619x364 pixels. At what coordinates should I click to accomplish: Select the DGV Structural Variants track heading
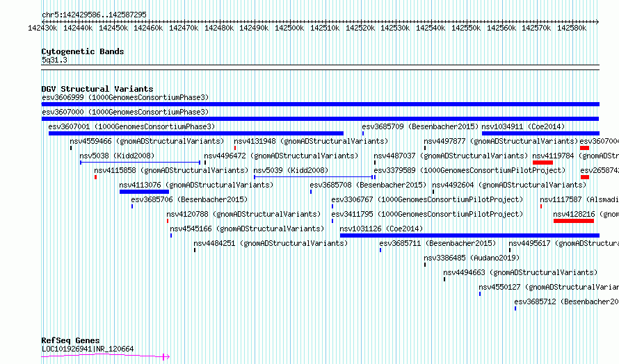pos(97,89)
